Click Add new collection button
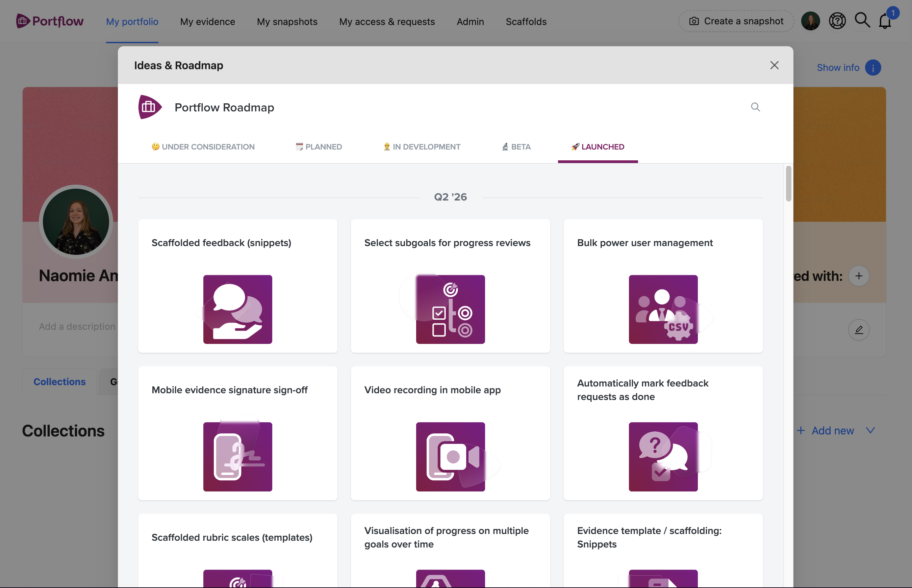Screen dimensions: 912x588 (825, 430)
